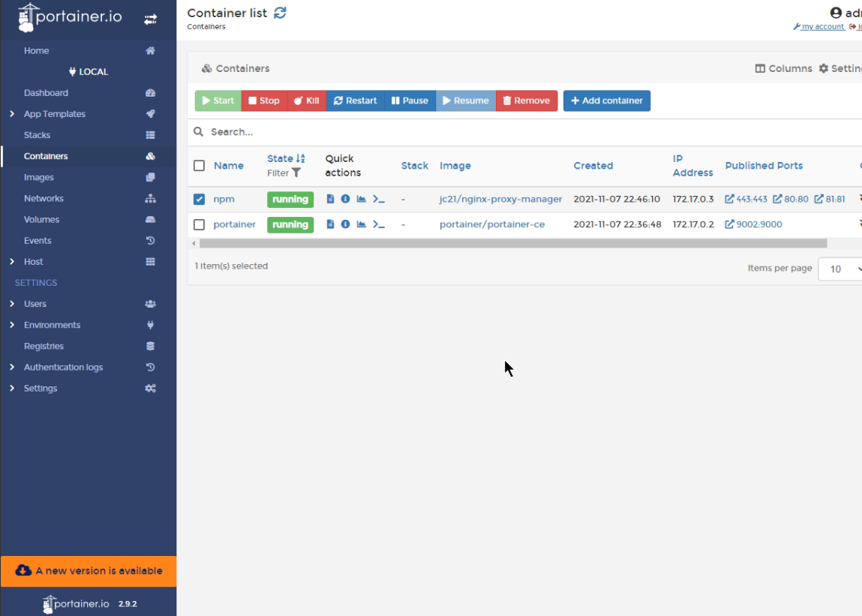Deselect the npm container checkbox
Viewport: 862px width, 616px height.
(199, 199)
